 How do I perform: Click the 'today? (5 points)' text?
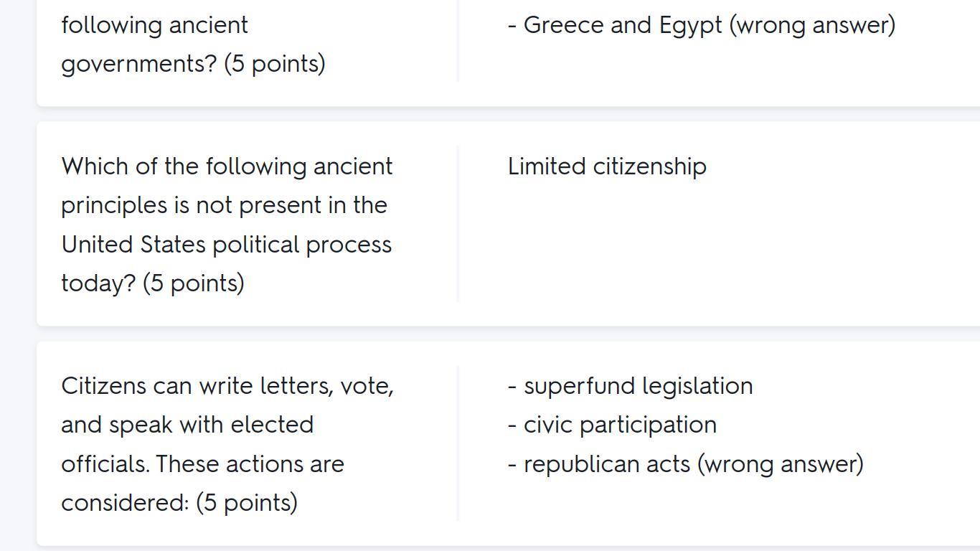tap(153, 283)
